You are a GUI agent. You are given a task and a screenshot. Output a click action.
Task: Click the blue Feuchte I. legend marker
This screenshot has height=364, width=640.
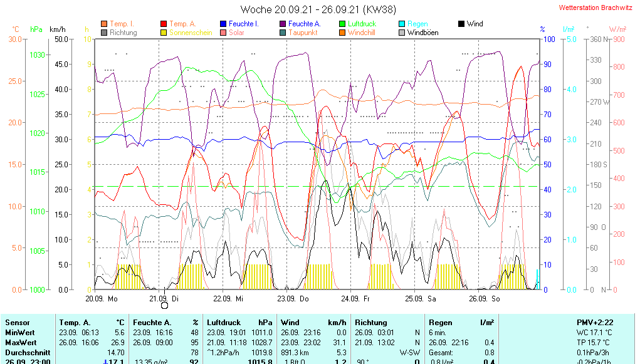click(224, 24)
